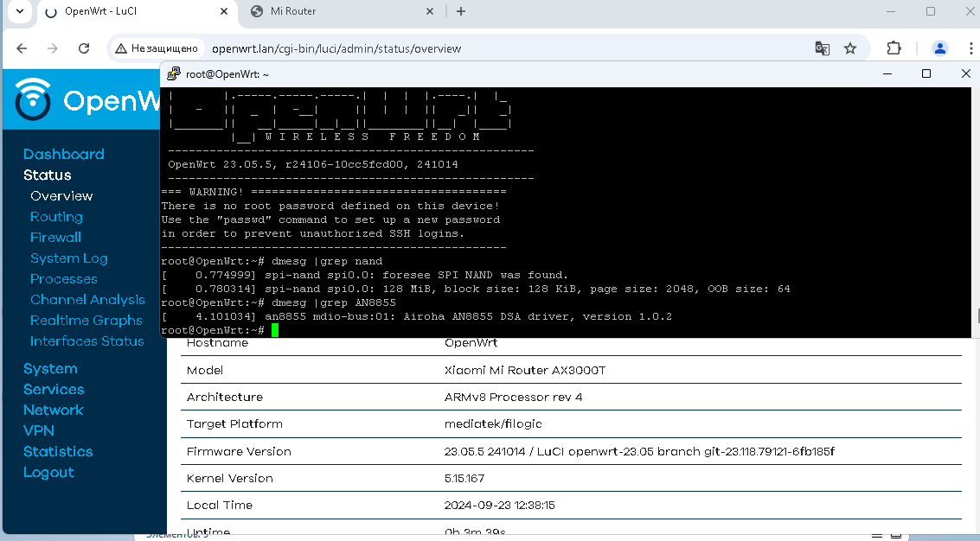The height and width of the screenshot is (541, 980).
Task: Close the root@OpenWrt terminal window
Action: click(965, 73)
